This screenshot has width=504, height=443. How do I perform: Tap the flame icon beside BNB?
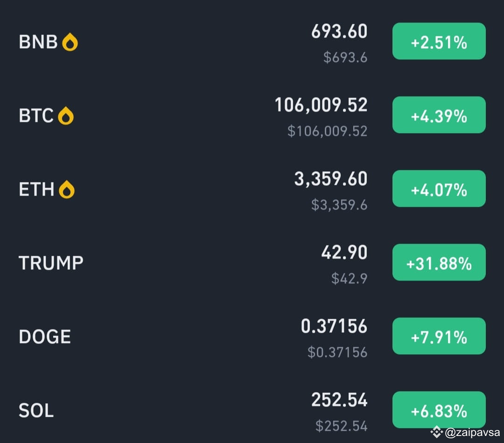pos(70,42)
